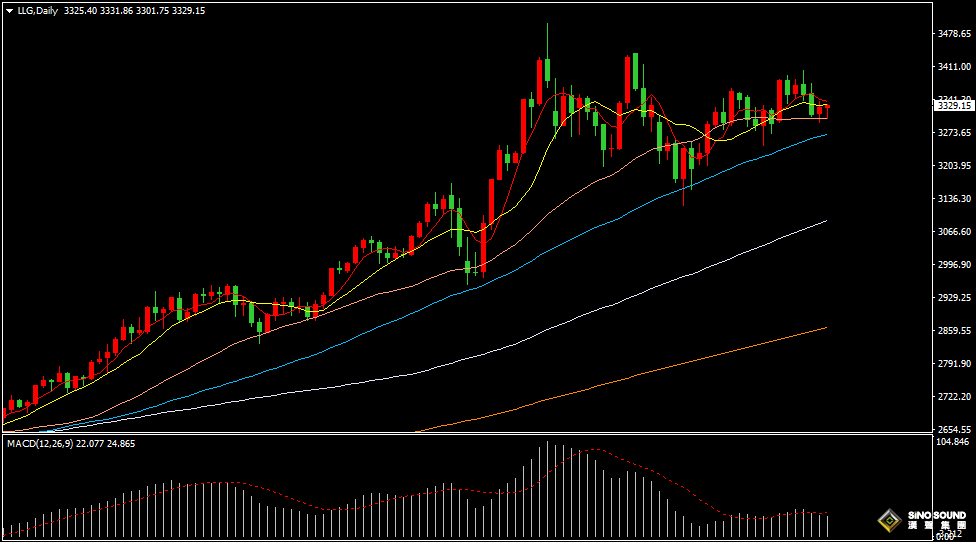976x542 pixels.
Task: Click the peak of the red dashed MACD signal line
Action: (x=590, y=450)
